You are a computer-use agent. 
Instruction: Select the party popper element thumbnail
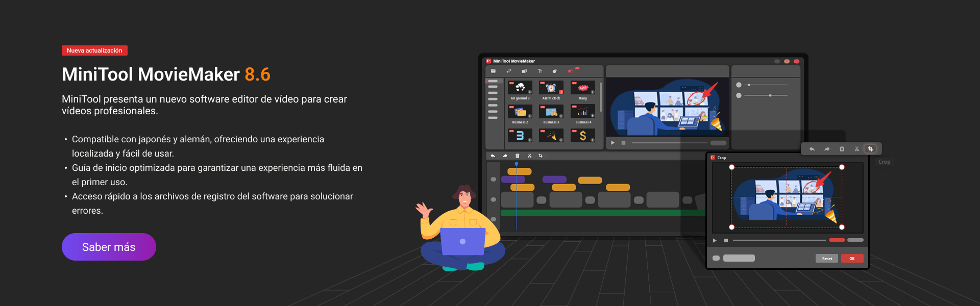(551, 135)
